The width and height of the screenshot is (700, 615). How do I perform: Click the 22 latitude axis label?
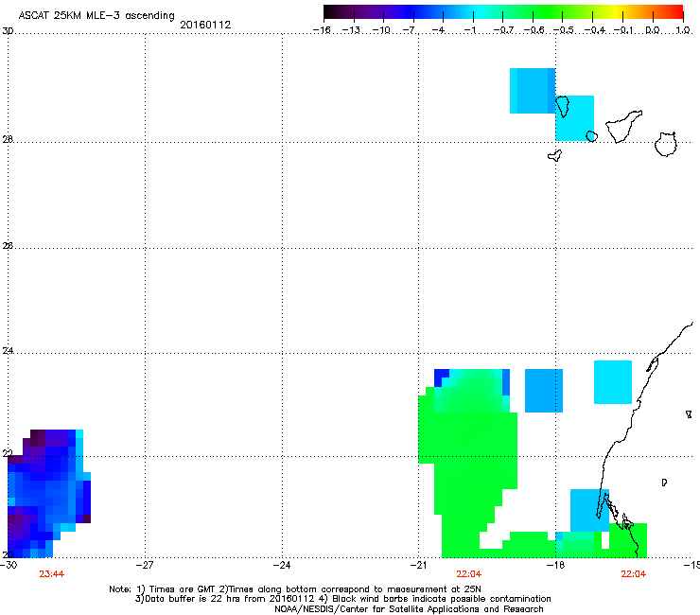pyautogui.click(x=8, y=453)
